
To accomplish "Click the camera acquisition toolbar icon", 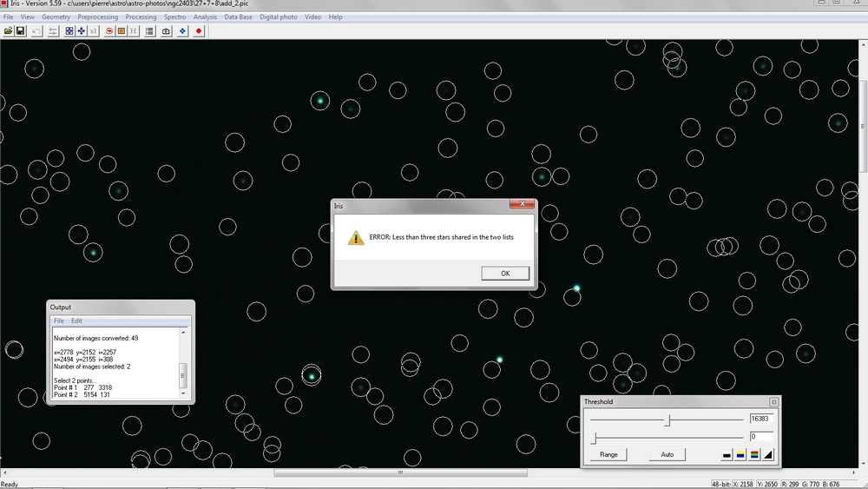I will point(166,31).
